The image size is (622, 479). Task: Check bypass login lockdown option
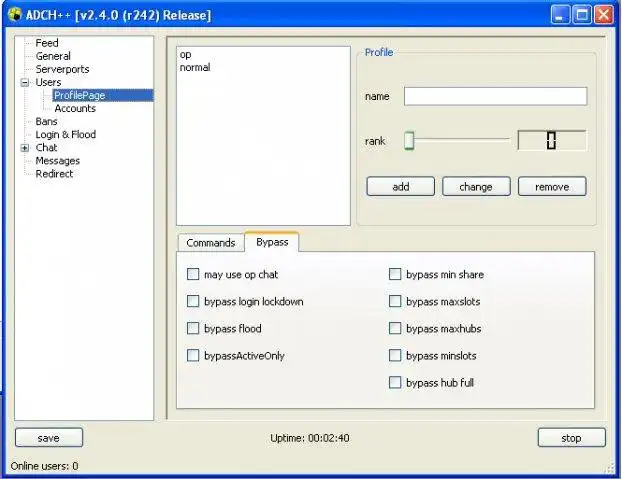point(193,301)
